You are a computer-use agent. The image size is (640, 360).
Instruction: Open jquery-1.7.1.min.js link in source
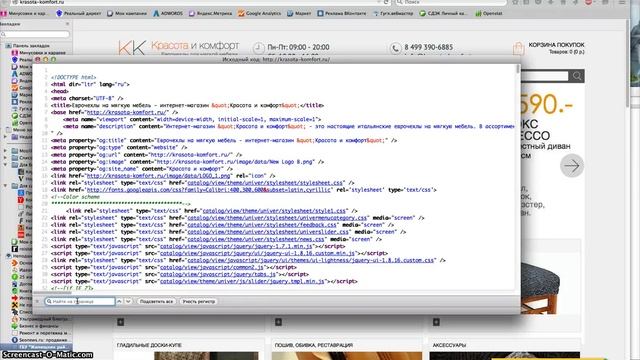pyautogui.click(x=236, y=246)
